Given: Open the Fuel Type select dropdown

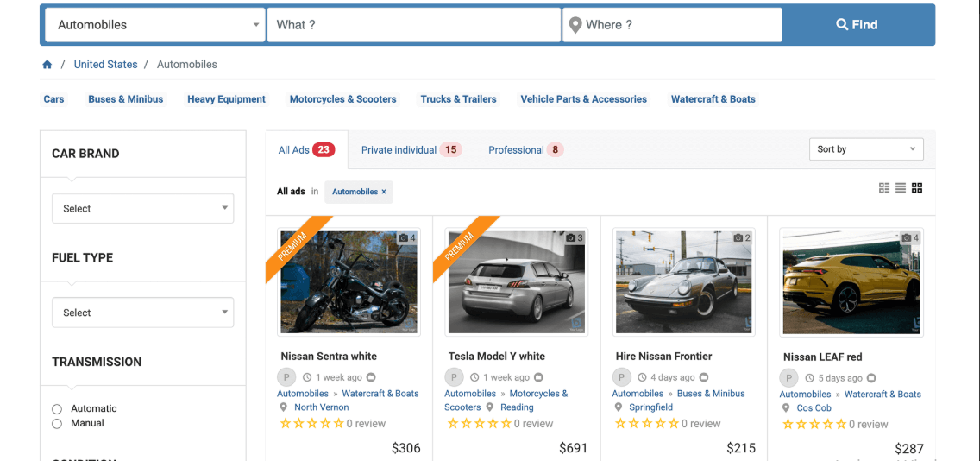Looking at the screenshot, I should [x=142, y=313].
